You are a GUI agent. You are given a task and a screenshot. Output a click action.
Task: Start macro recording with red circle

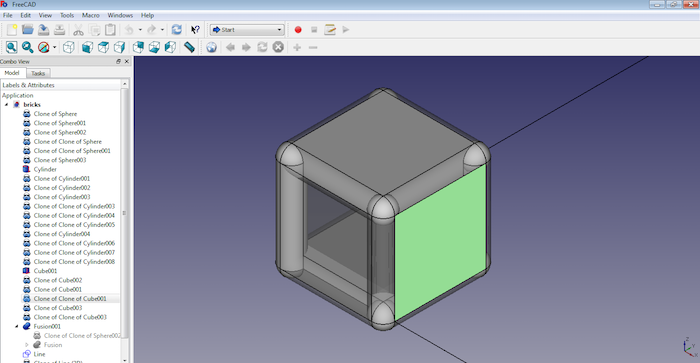(x=298, y=30)
